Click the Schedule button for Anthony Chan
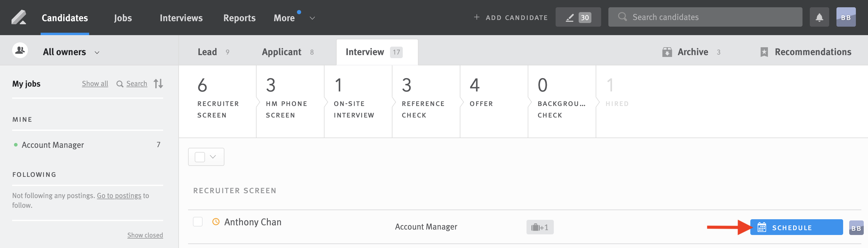Screen dimensions: 868x248 click(796, 227)
